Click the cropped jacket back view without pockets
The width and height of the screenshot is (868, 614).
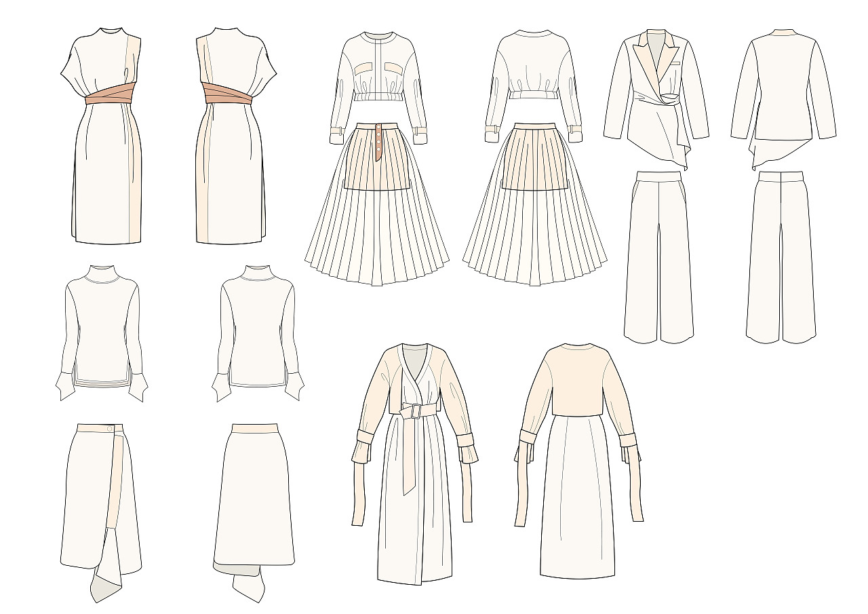(x=534, y=85)
